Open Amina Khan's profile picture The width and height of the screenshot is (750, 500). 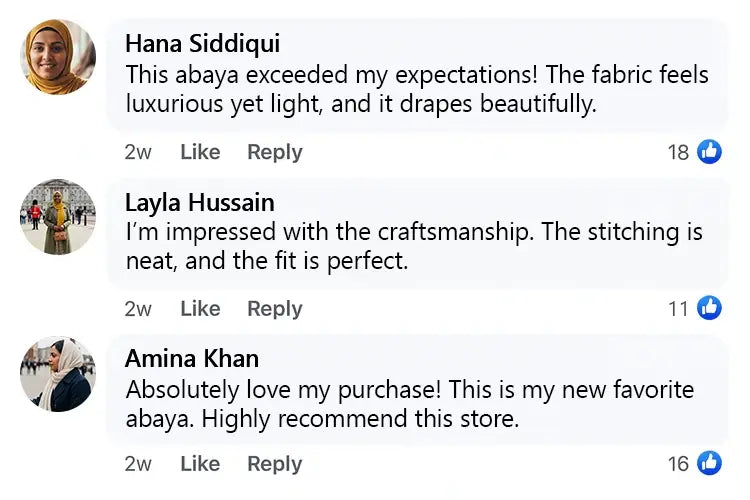pos(58,373)
